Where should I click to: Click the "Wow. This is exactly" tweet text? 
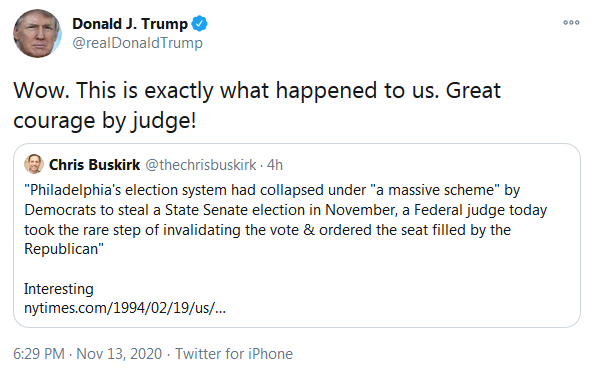pos(257,91)
